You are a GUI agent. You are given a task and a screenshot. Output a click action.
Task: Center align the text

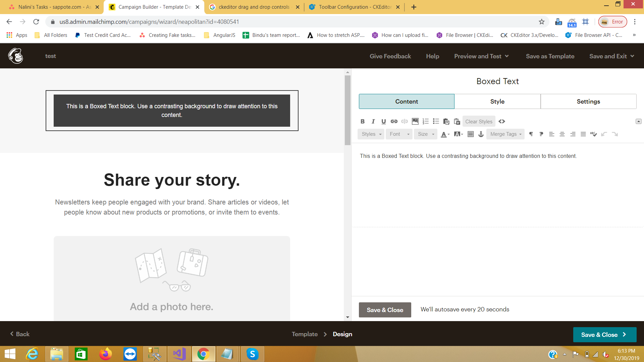[x=562, y=134]
